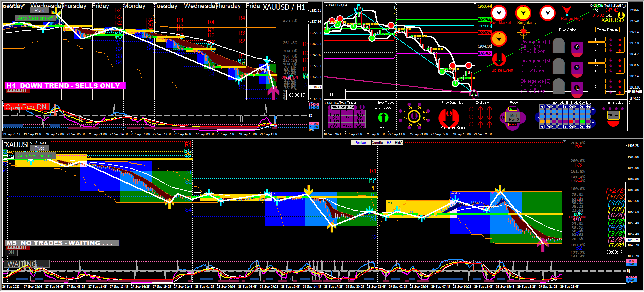Viewport: 644px width, 292px height.
Task: Click the blue R reset circle on oscillator
Action: [x=538, y=117]
